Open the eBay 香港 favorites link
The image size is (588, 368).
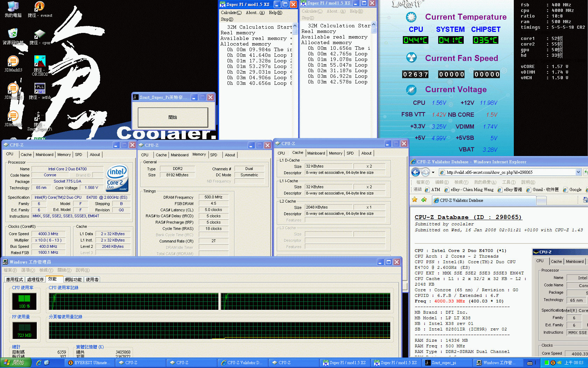click(510, 190)
